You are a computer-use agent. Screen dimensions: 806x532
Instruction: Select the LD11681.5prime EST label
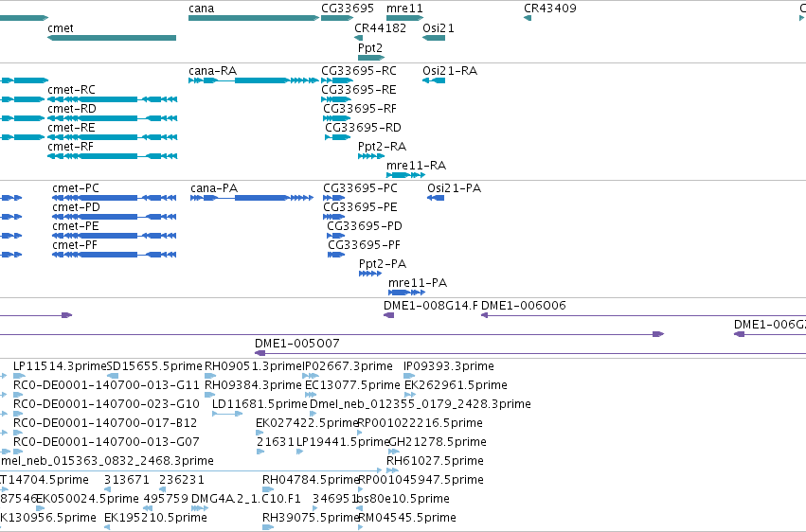click(260, 404)
